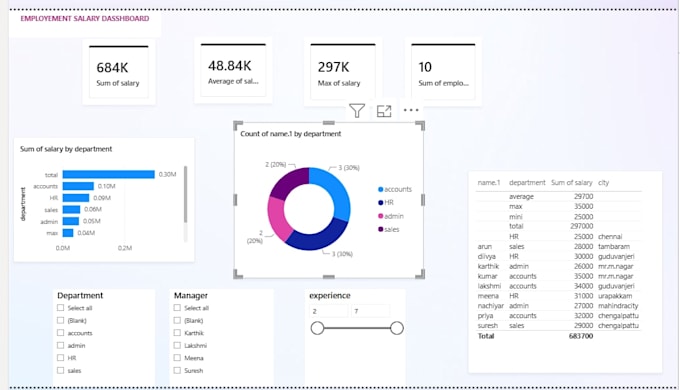Select the admin legend marker

381,216
